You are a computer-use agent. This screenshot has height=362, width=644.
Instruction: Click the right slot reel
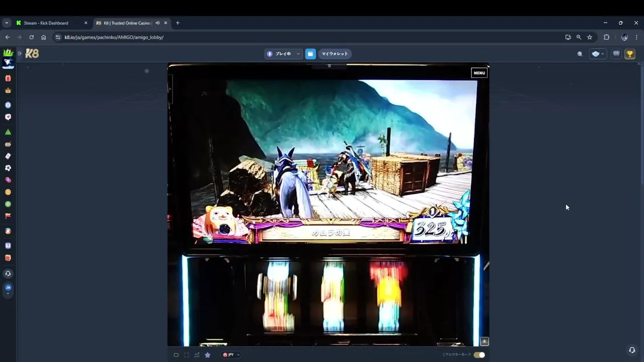[x=388, y=297]
